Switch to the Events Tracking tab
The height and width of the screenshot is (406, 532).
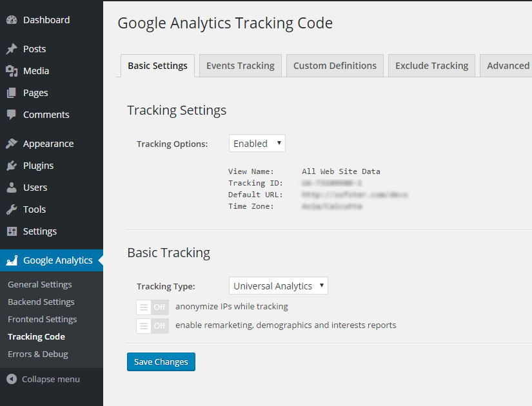(x=240, y=66)
